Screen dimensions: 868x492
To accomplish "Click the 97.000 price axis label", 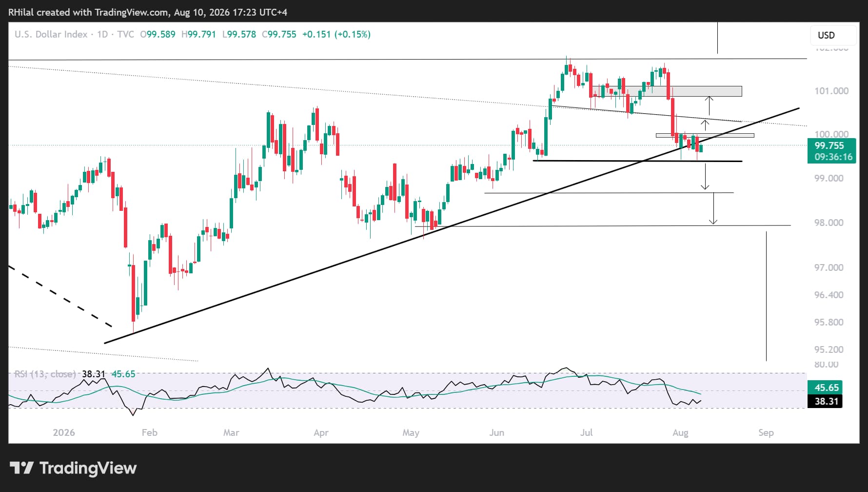I will [x=829, y=267].
